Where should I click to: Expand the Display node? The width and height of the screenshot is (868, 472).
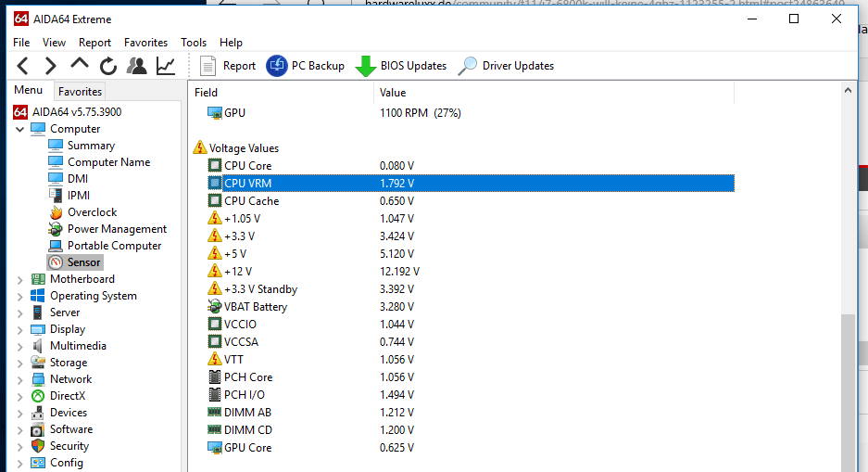click(x=20, y=330)
